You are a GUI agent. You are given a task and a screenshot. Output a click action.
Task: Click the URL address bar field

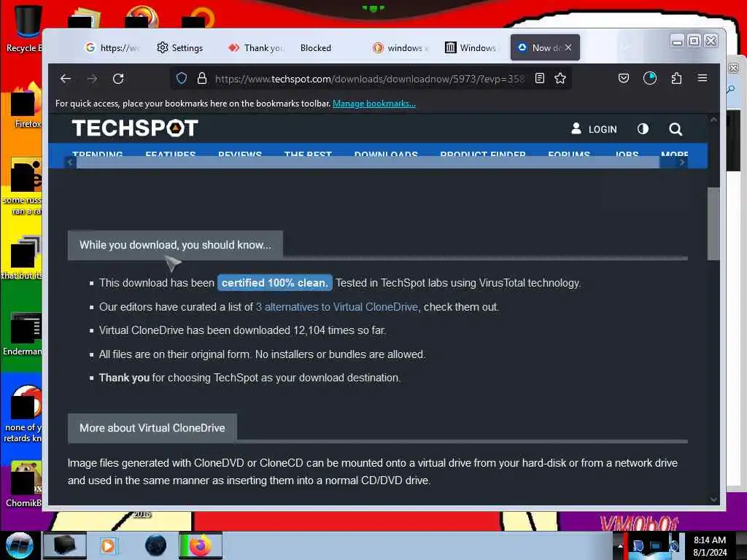click(369, 79)
